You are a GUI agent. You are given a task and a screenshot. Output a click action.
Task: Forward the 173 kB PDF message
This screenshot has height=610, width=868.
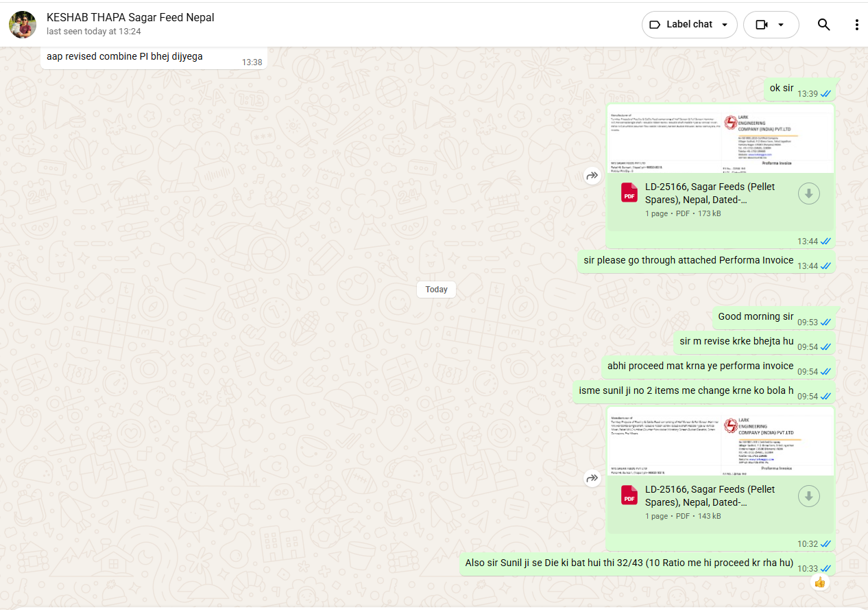[x=592, y=176]
